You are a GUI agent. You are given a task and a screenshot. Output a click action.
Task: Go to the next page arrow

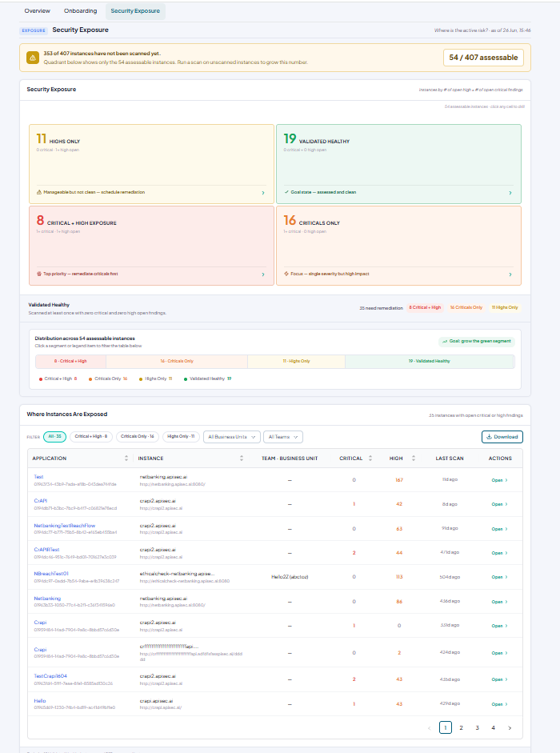point(510,728)
